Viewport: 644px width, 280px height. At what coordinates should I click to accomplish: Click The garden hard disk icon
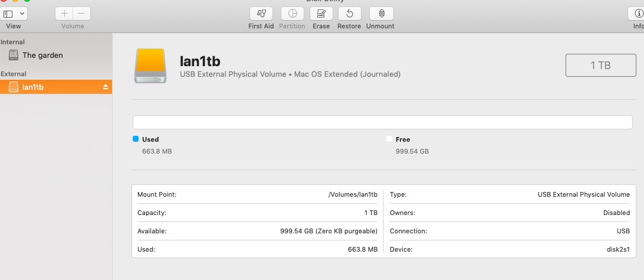tap(14, 55)
